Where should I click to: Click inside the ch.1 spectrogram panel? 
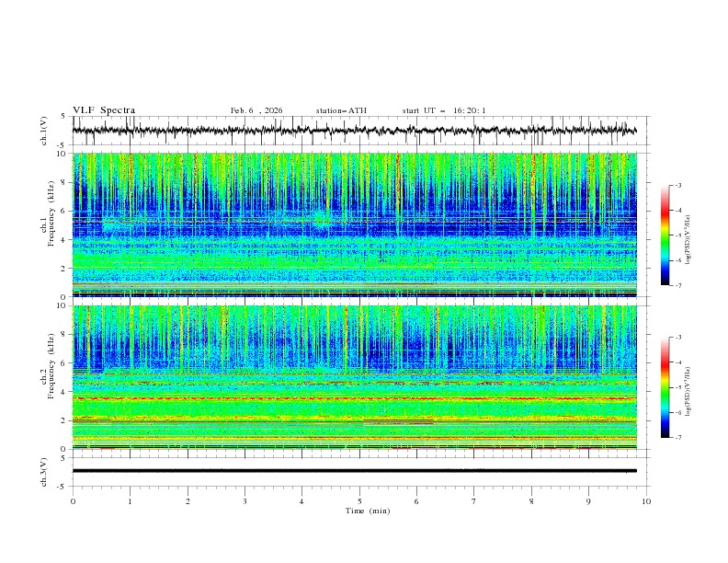[x=354, y=224]
